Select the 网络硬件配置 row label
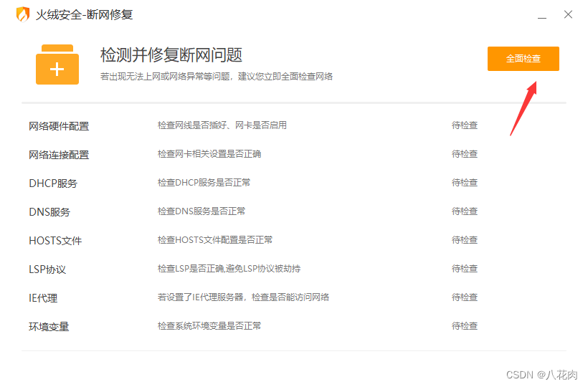Viewport: 588px width, 387px height. coord(59,126)
